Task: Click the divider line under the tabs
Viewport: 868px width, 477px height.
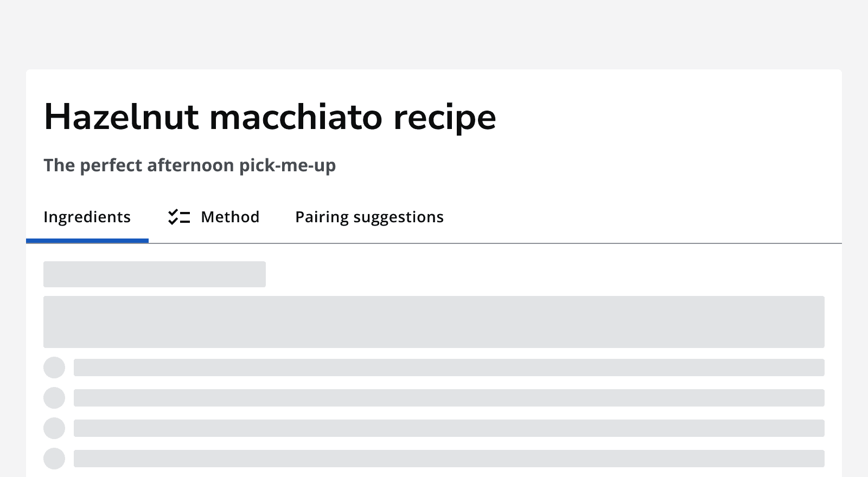Action: coord(488,243)
